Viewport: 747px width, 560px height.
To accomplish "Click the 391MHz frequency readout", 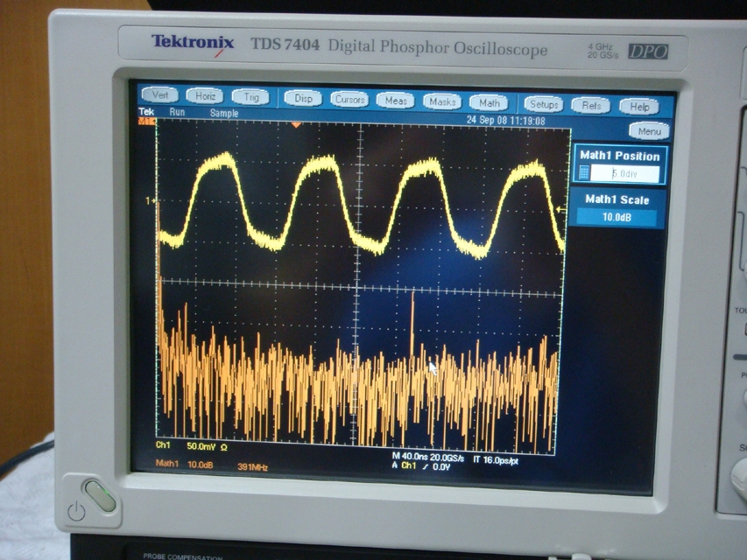I will tap(252, 467).
